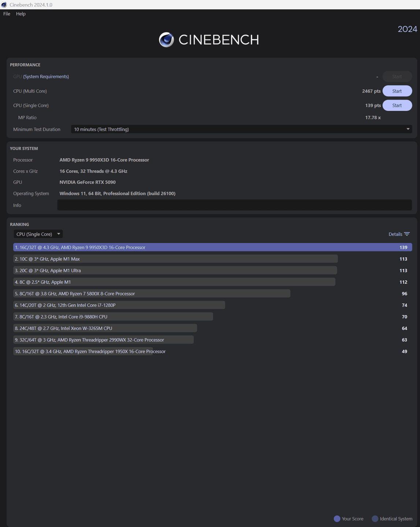This screenshot has width=420, height=527.
Task: Open the CPU (Single Core) ranking dropdown
Action: [38, 234]
